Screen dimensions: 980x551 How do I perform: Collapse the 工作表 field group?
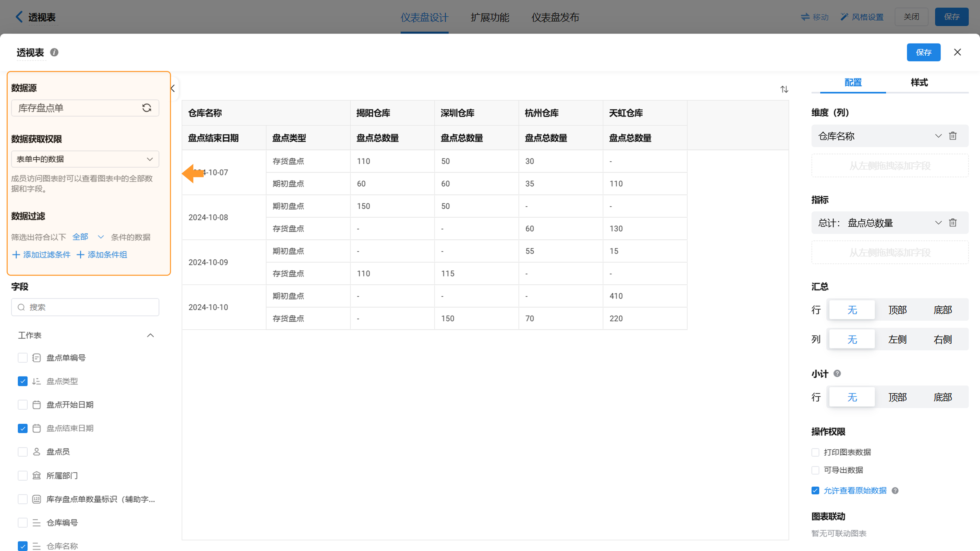[150, 335]
